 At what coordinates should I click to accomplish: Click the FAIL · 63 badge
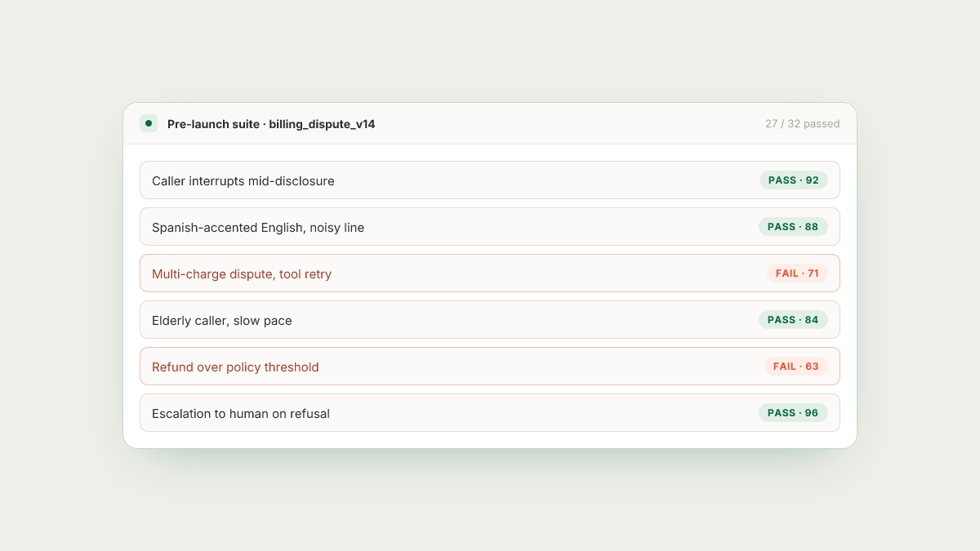796,367
